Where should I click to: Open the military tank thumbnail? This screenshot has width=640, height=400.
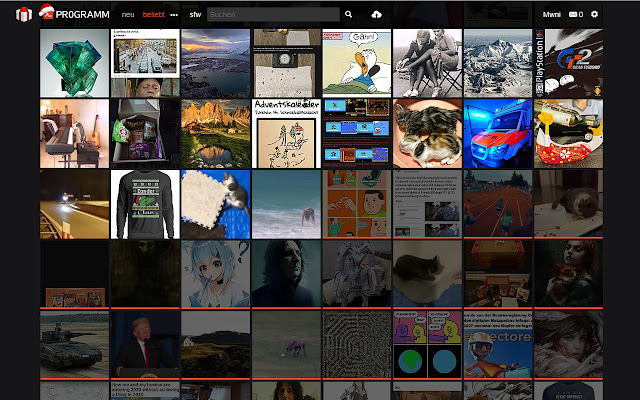(75, 345)
